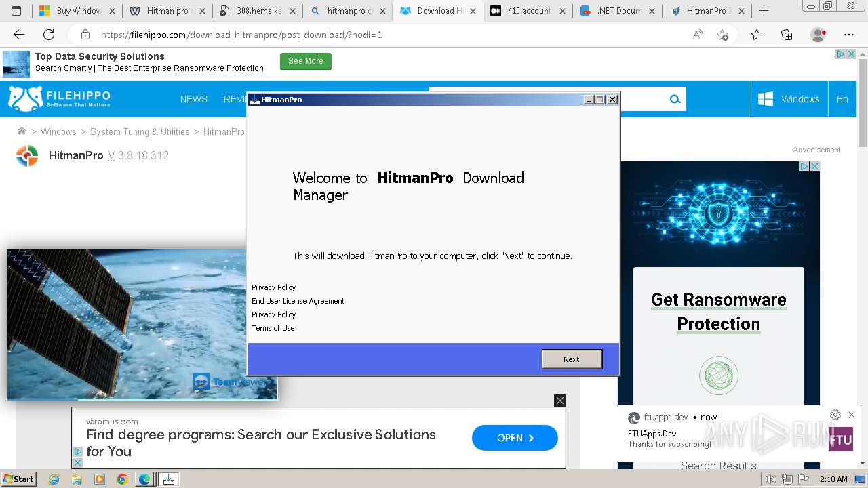This screenshot has height=488, width=868.
Task: Open the End User License Agreement link
Action: coord(298,301)
